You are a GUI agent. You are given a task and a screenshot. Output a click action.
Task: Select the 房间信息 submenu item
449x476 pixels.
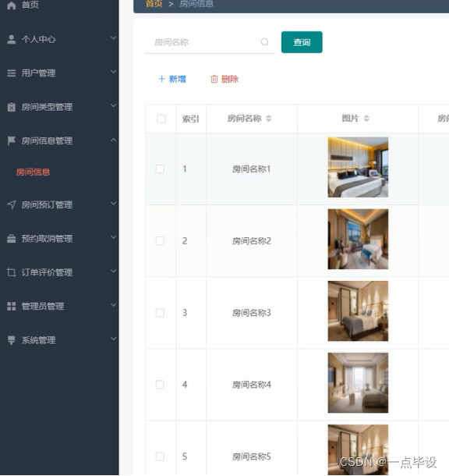point(33,172)
